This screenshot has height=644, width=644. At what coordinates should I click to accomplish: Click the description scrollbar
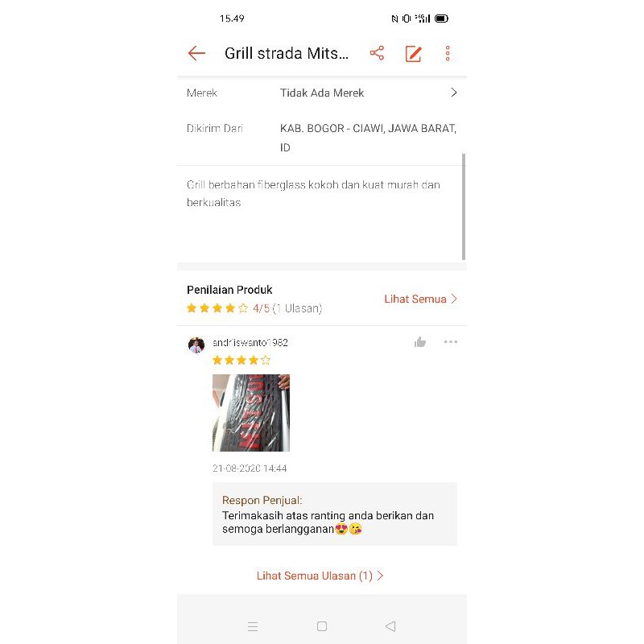click(x=464, y=207)
